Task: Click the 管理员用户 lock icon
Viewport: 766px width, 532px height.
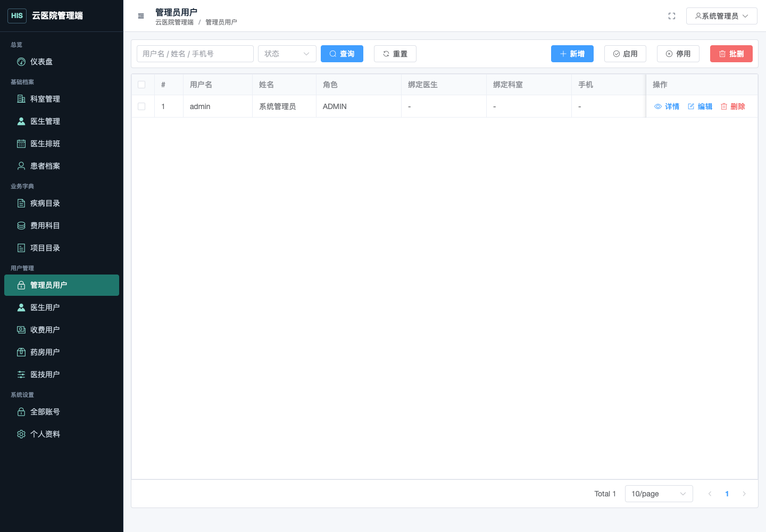Action: click(x=21, y=285)
